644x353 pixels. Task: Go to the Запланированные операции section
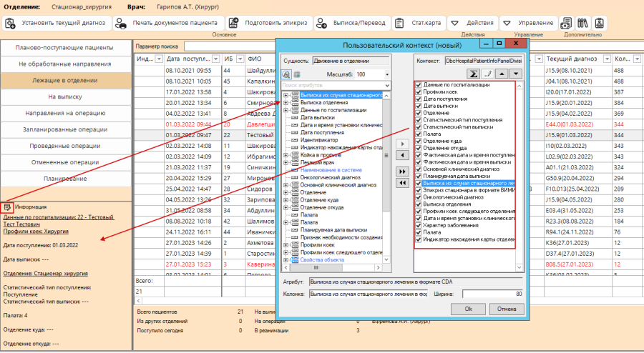(64, 129)
